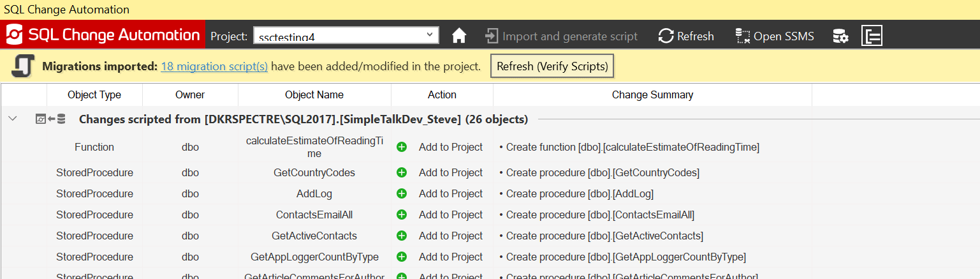Click the green plus icon for AddLog
The height and width of the screenshot is (279, 980).
click(402, 193)
